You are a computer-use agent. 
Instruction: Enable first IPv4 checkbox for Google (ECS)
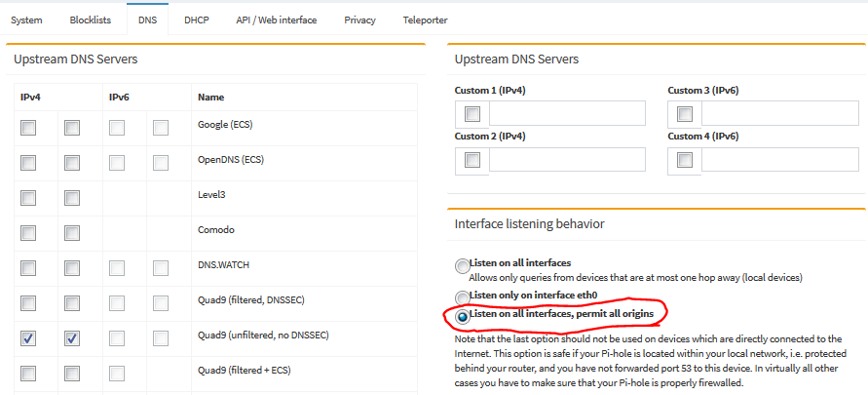tap(28, 128)
